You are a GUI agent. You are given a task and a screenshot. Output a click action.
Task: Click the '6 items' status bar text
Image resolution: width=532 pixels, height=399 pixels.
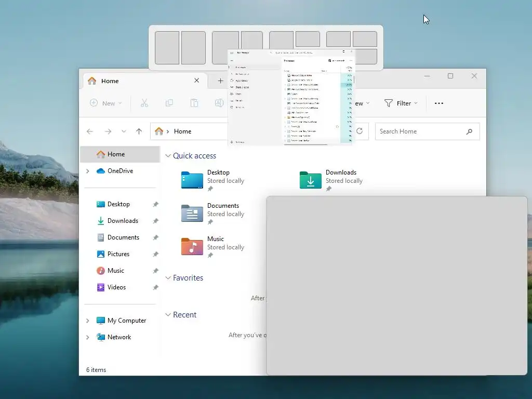tap(96, 370)
